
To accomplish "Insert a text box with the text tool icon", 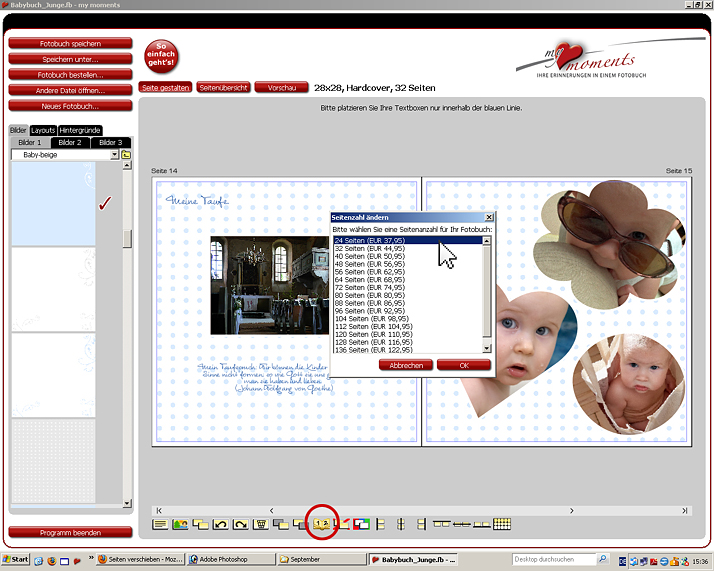I will (x=160, y=525).
